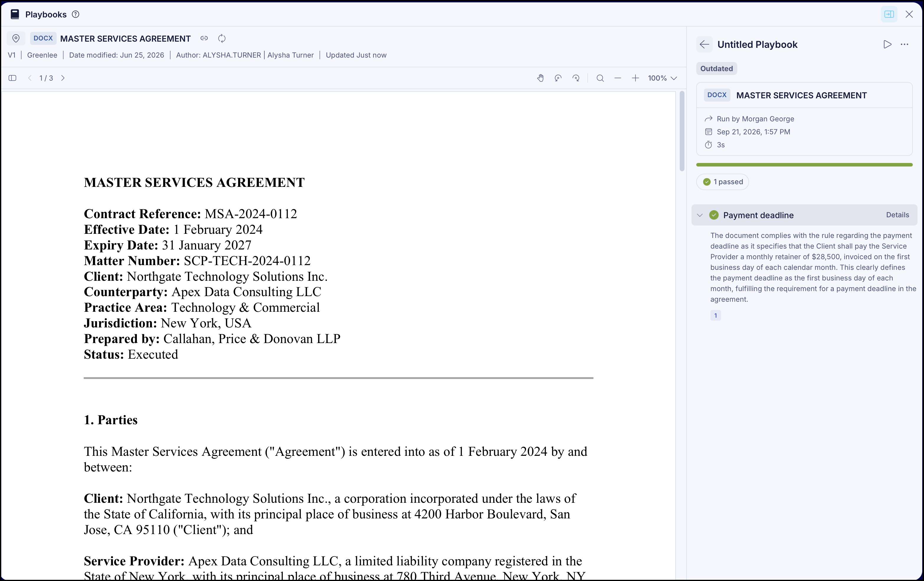Toggle the right side panel icon
The width and height of the screenshot is (924, 581).
(889, 14)
